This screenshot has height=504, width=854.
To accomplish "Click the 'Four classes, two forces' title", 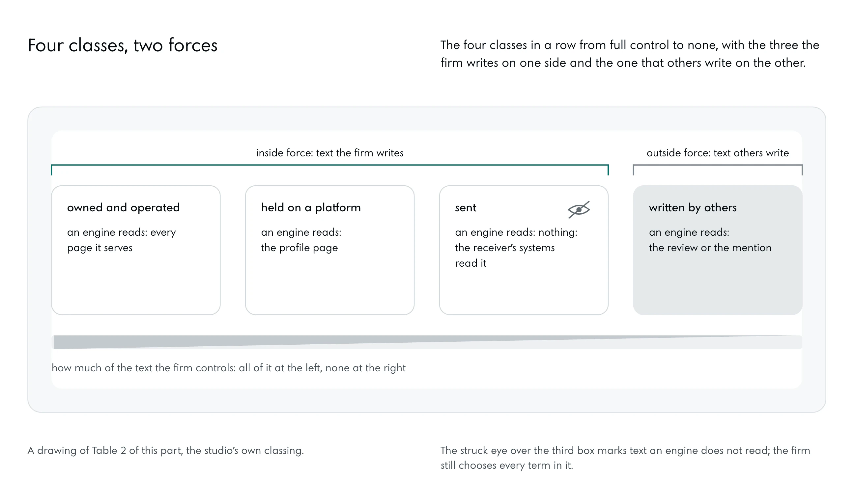I will coord(122,45).
